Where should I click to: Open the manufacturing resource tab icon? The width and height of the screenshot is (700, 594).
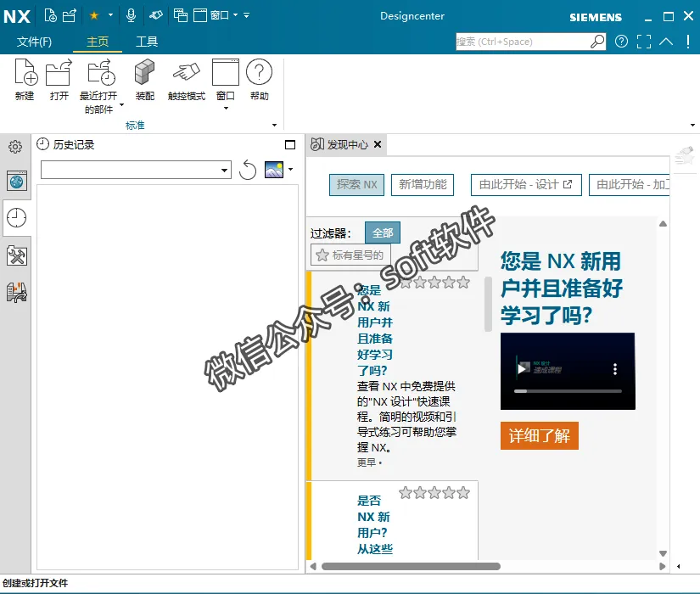(x=16, y=293)
